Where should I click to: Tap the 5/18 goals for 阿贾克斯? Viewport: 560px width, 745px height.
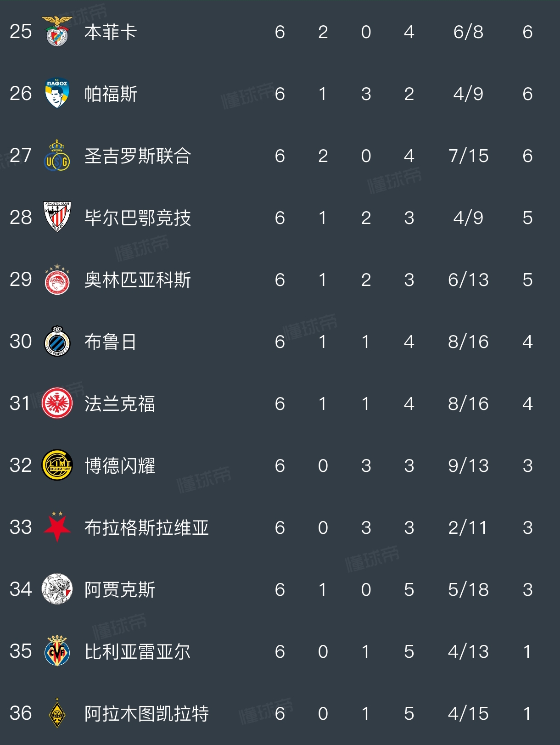pyautogui.click(x=468, y=589)
